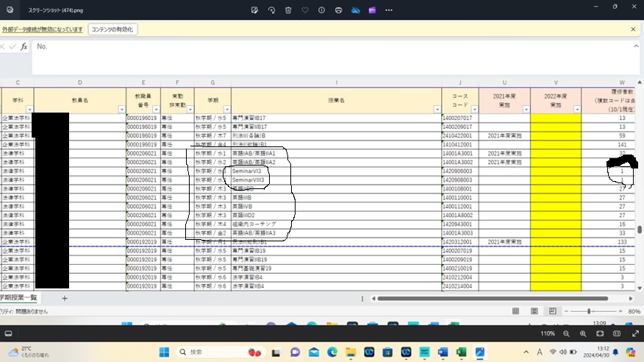Click the formula bar cancel X
This screenshot has height=362, width=644.
tap(2, 46)
